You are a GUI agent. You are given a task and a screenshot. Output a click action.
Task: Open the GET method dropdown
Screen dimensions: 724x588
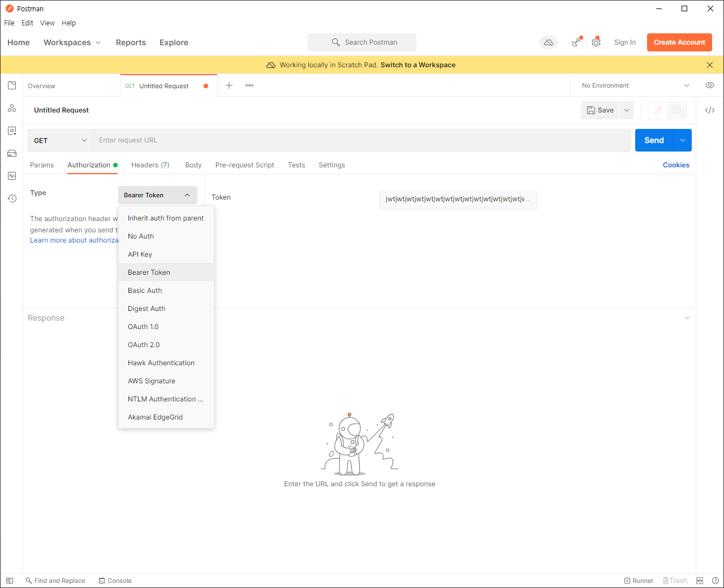[x=61, y=140]
